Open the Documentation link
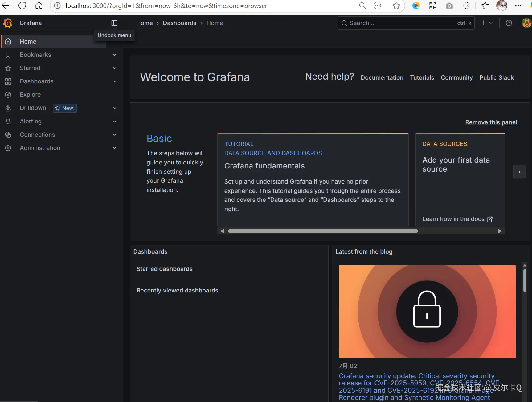 click(382, 78)
